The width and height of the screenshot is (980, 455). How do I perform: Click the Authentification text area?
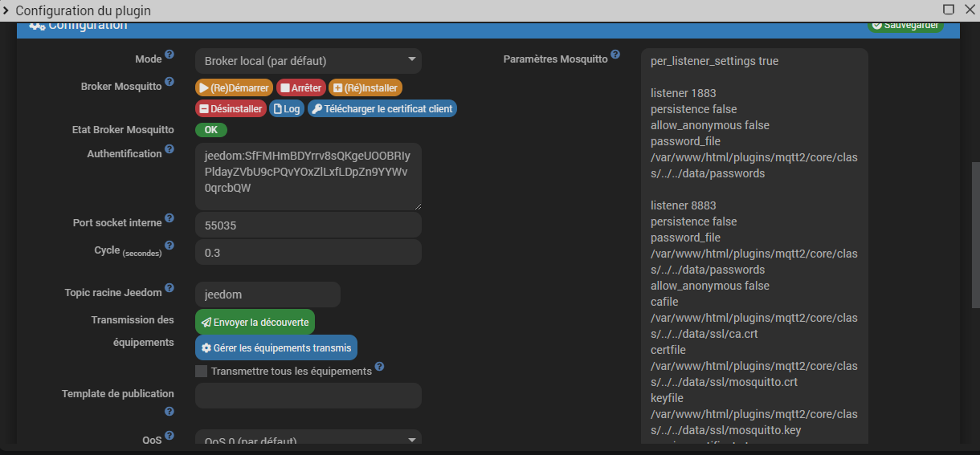pyautogui.click(x=308, y=176)
